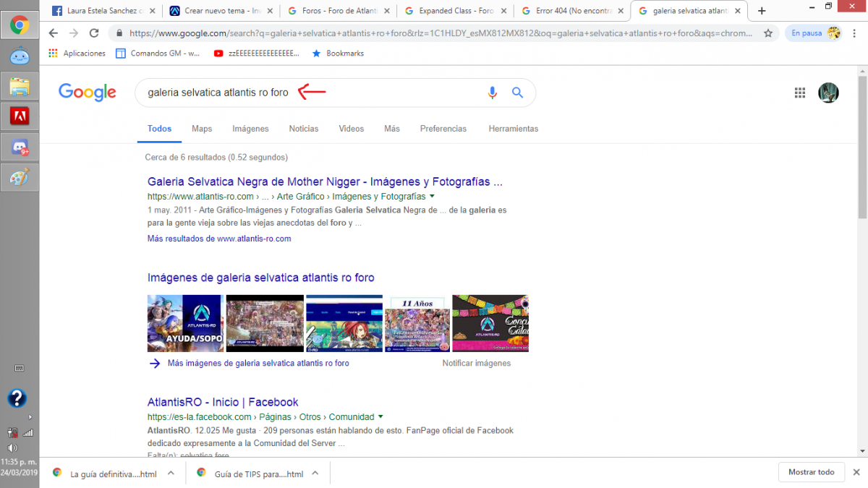
Task: Switch to the Maps search tab
Action: 202,129
